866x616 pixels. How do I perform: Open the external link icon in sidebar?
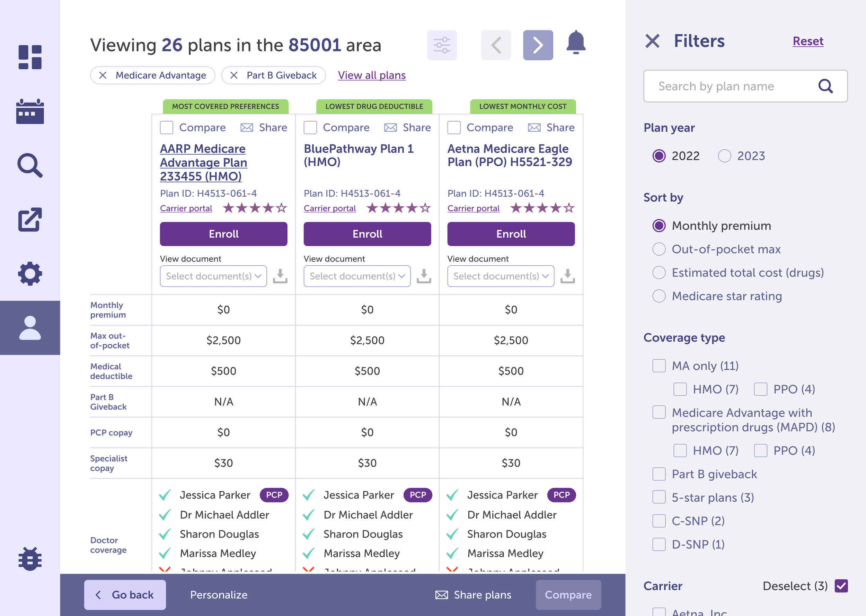pos(30,219)
